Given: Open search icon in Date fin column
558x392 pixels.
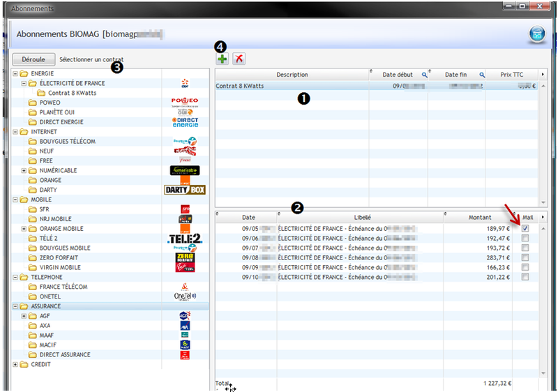Looking at the screenshot, I should (x=482, y=75).
